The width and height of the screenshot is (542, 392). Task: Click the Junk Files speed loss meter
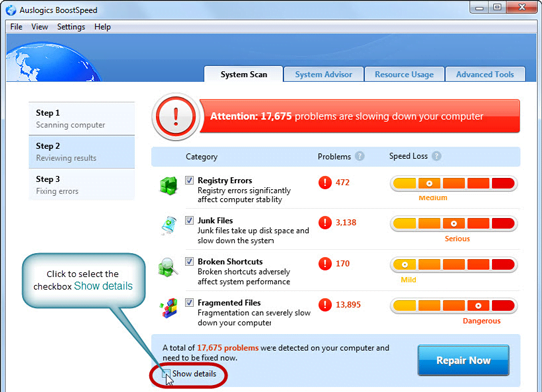pyautogui.click(x=454, y=223)
